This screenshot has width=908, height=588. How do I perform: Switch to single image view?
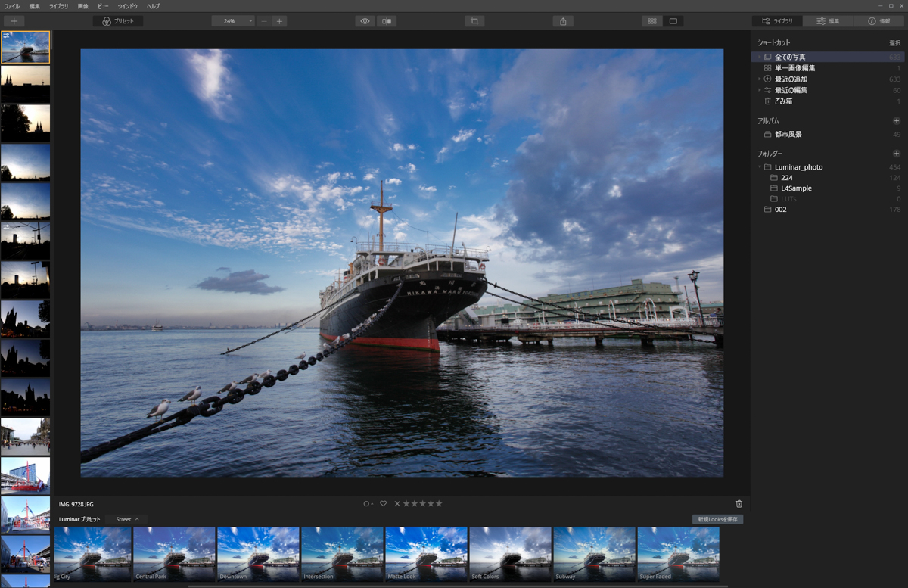673,21
